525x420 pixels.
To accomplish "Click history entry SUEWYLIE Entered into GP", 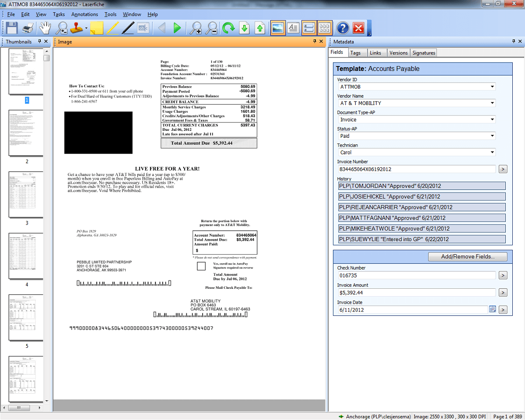I will pyautogui.click(x=422, y=239).
